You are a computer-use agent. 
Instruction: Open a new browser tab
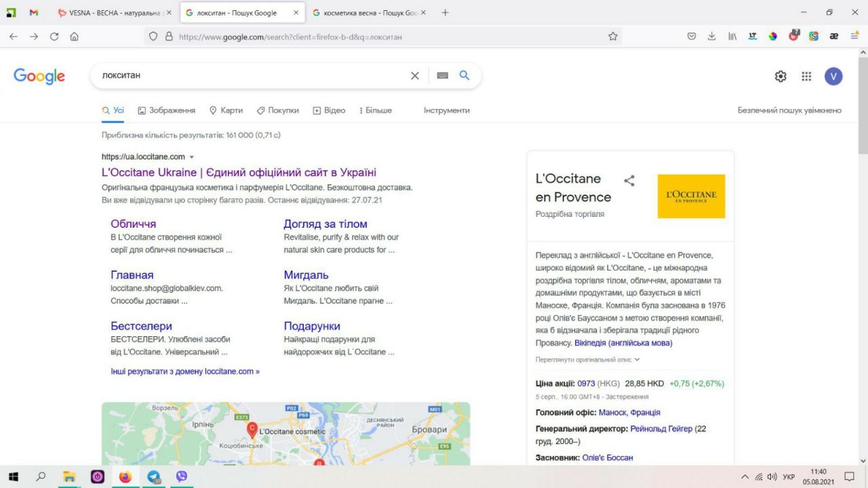[445, 13]
